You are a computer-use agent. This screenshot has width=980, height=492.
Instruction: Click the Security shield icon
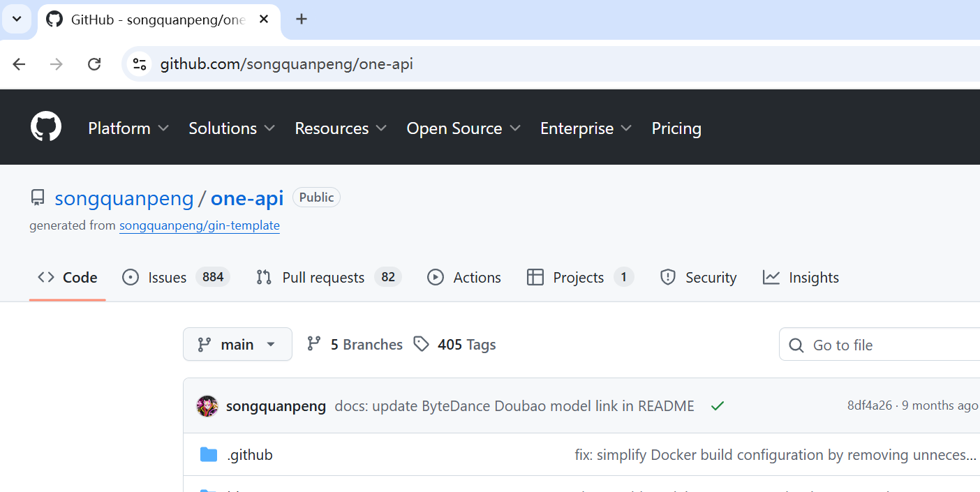[x=668, y=277]
